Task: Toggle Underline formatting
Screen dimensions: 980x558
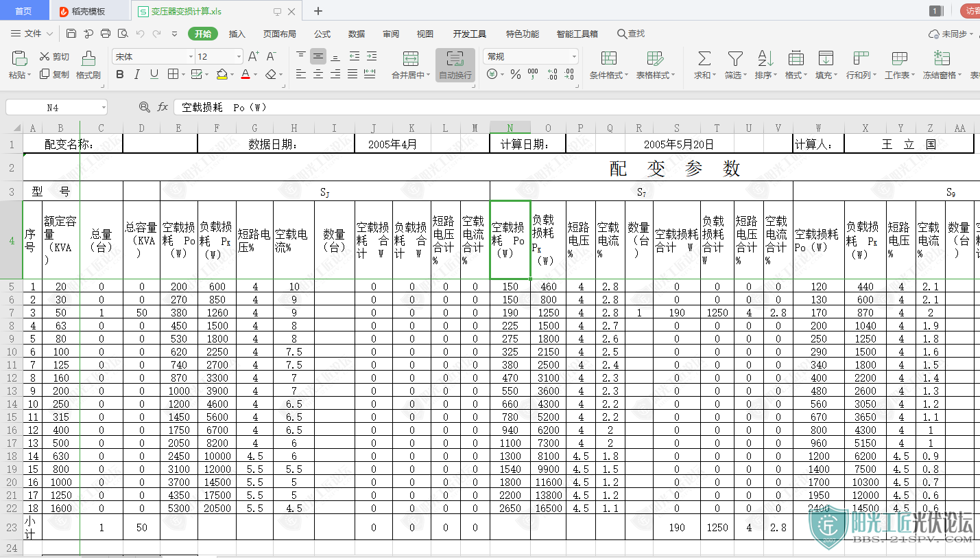Action: [x=154, y=74]
